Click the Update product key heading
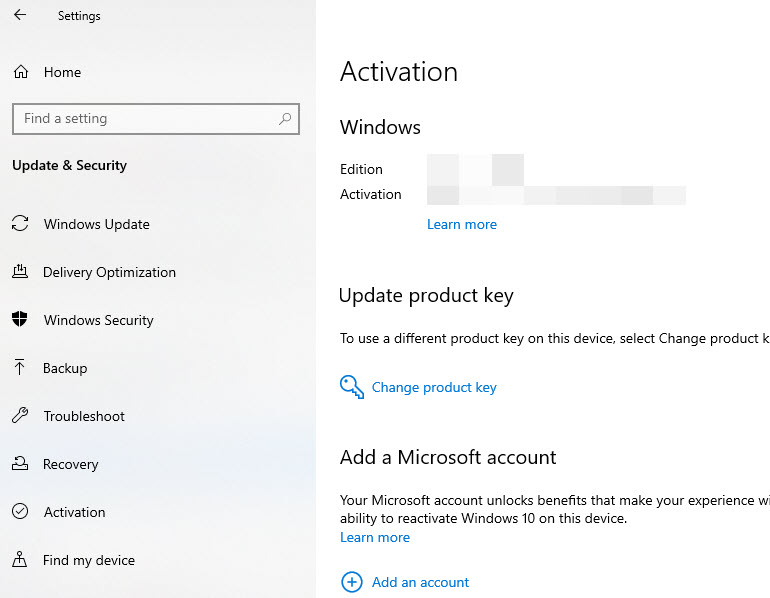Image resolution: width=770 pixels, height=598 pixels. 426,296
